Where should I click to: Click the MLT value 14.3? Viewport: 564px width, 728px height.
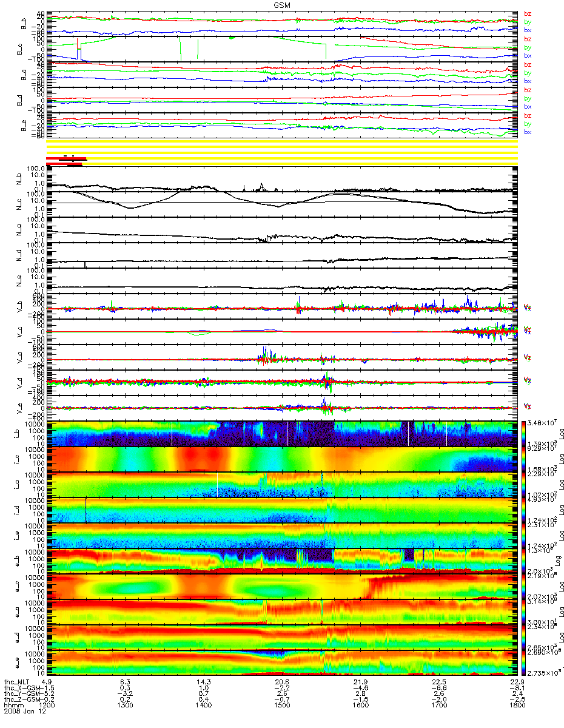click(x=204, y=681)
